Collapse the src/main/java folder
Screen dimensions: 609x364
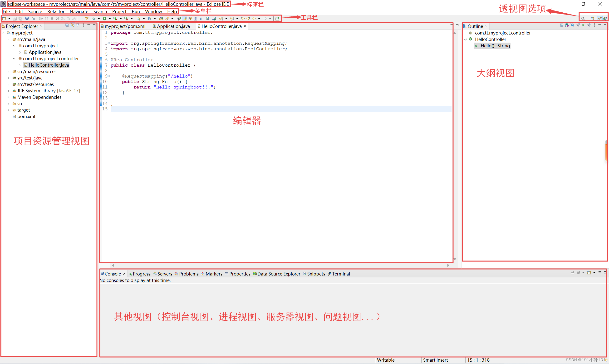click(9, 39)
